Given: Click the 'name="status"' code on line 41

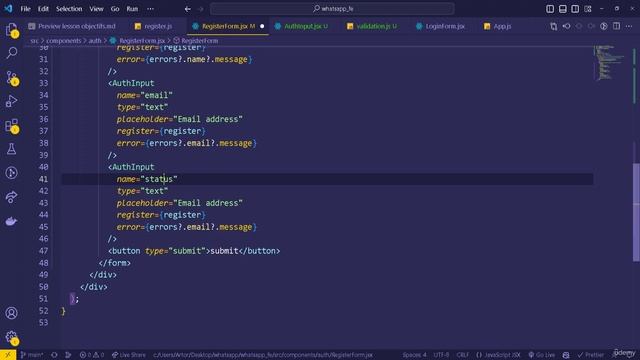Looking at the screenshot, I should coord(147,179).
